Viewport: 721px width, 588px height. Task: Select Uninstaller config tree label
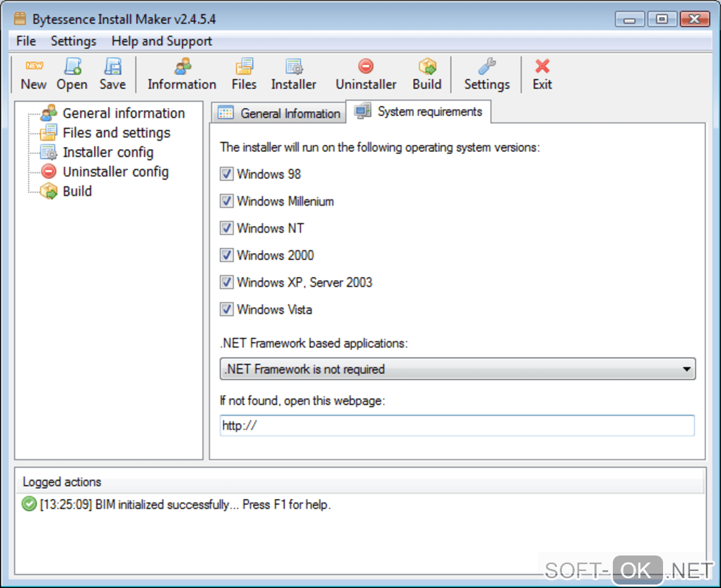[x=115, y=172]
